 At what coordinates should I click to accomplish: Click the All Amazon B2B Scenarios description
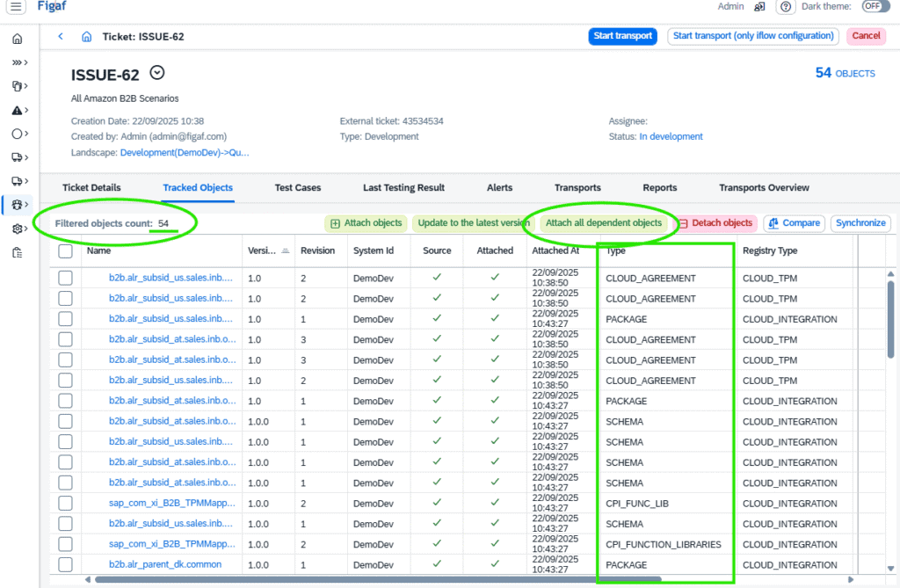[125, 98]
